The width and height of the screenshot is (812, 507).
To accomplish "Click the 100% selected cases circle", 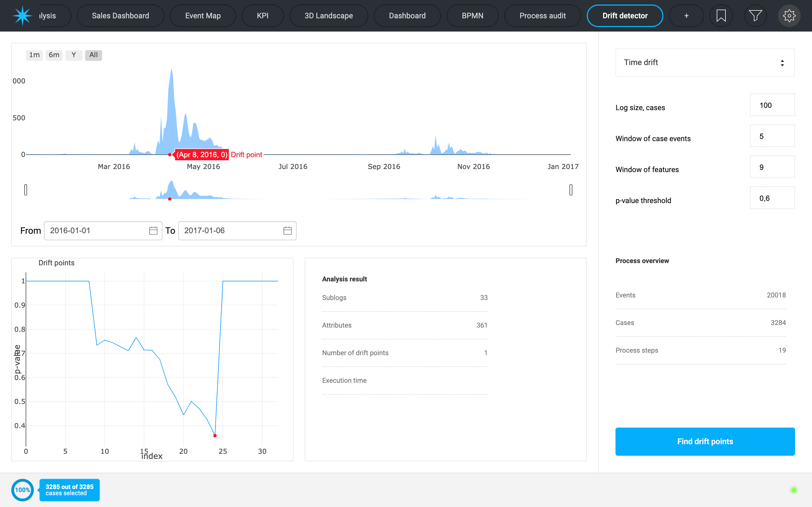I will click(x=23, y=490).
